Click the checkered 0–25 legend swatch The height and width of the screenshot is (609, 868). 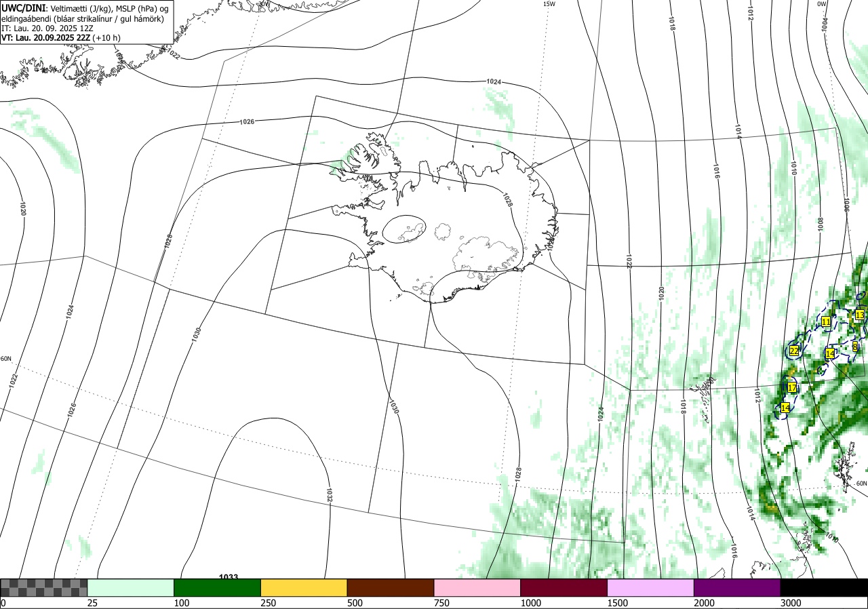43,587
